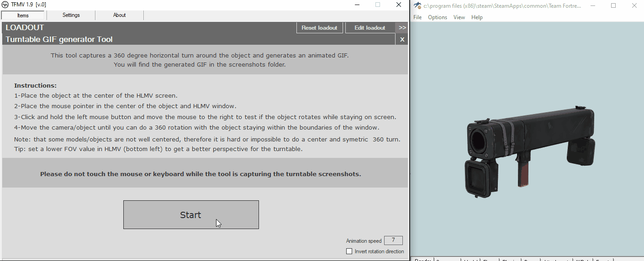Minimize the HLMV window

point(592,5)
